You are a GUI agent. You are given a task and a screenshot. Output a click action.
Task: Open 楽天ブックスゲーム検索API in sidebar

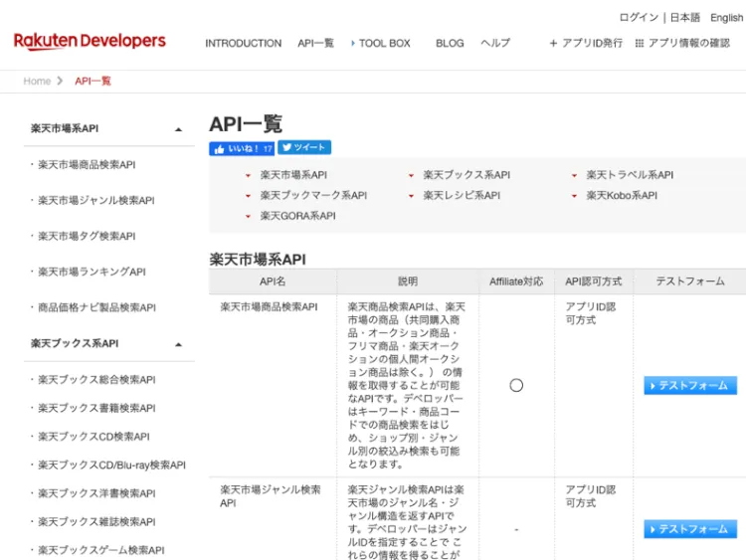pyautogui.click(x=101, y=550)
